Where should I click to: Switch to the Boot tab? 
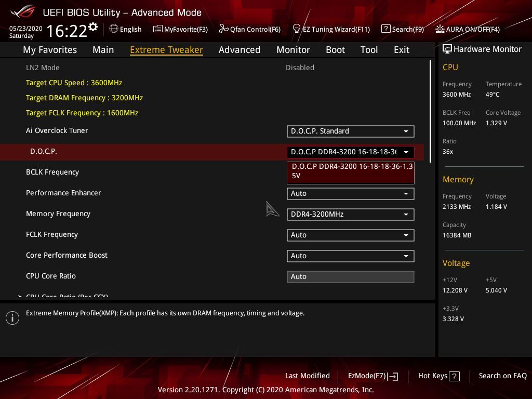[335, 50]
